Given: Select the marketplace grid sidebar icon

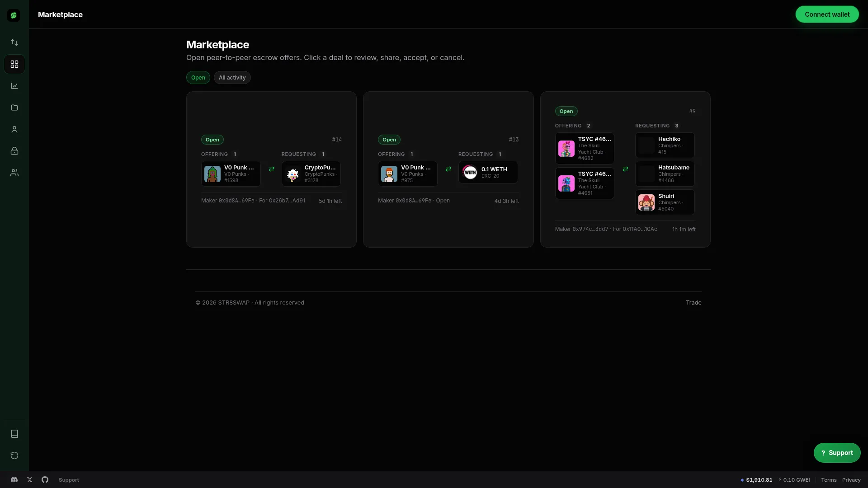Looking at the screenshot, I should click(14, 64).
